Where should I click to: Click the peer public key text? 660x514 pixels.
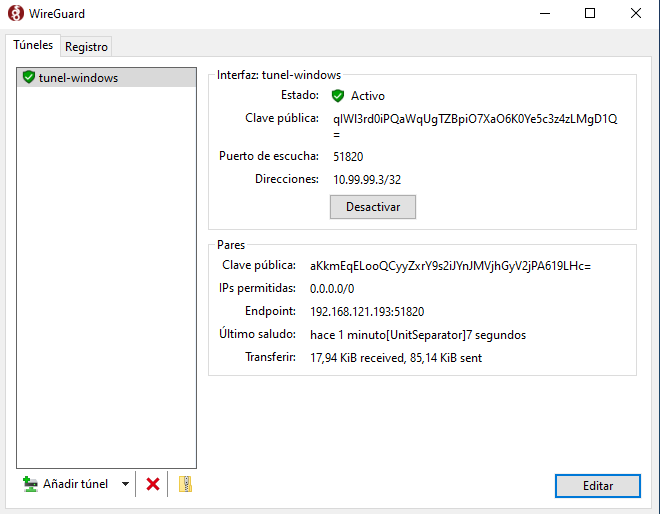(450, 266)
